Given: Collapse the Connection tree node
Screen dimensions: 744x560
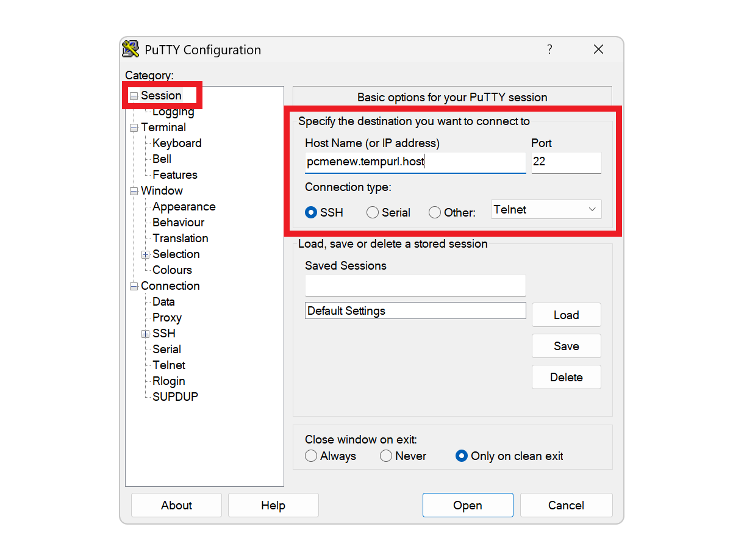Looking at the screenshot, I should click(134, 286).
